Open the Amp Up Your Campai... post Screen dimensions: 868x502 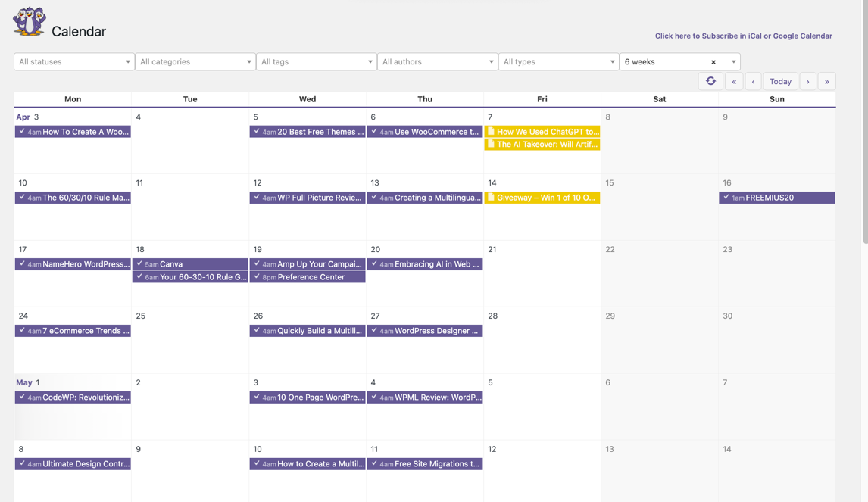tap(308, 264)
